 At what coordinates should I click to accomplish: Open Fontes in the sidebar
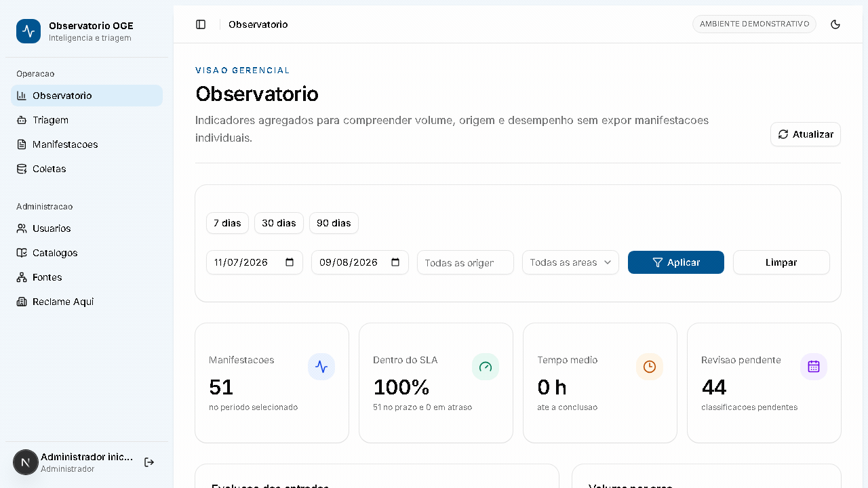coord(87,277)
